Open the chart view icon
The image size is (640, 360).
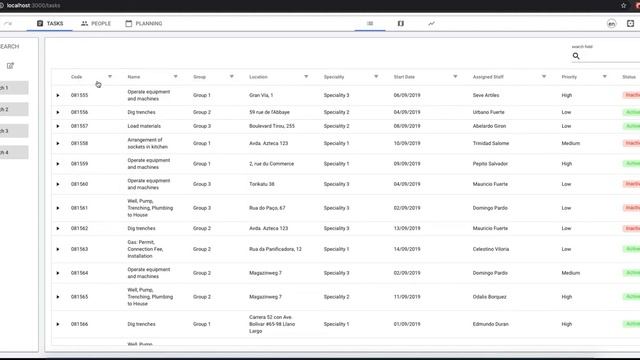(431, 23)
